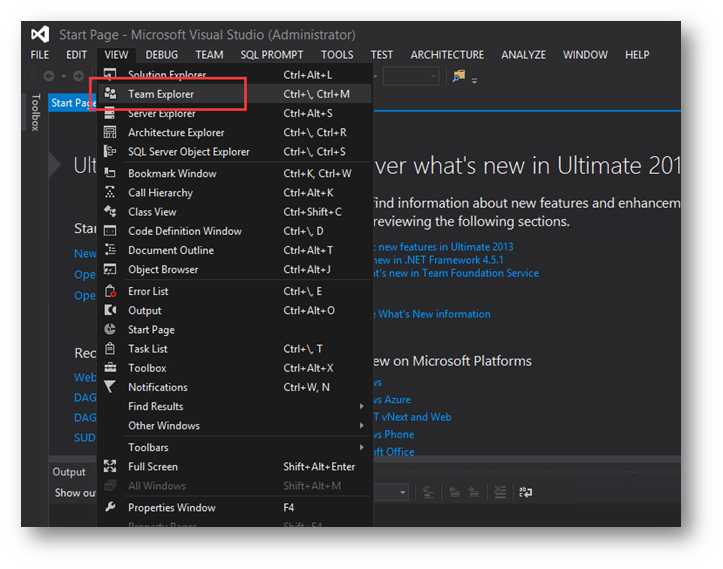
Task: Click the Architecture Explorer icon
Action: pyautogui.click(x=110, y=132)
